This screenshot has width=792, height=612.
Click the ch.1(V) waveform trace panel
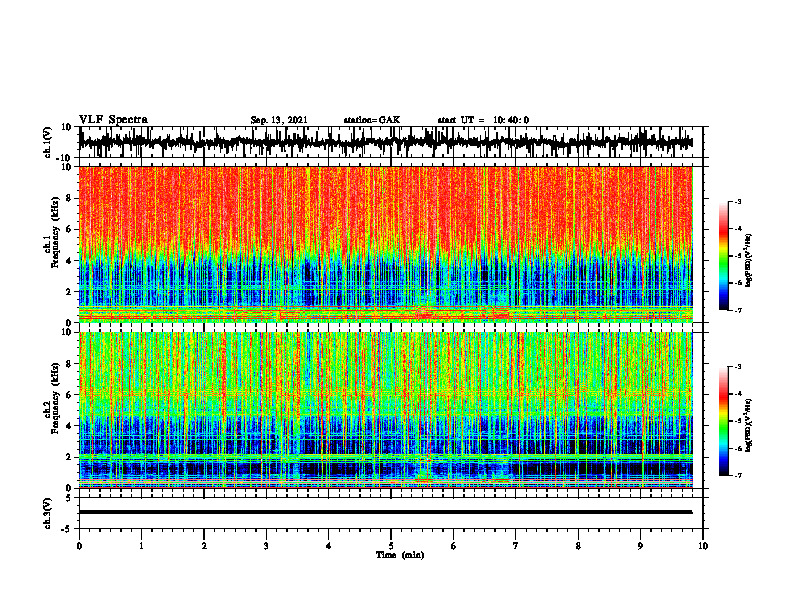391,142
